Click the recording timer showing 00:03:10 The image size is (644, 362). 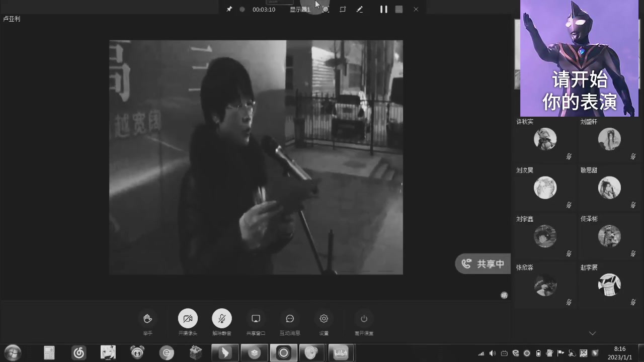coord(264,9)
